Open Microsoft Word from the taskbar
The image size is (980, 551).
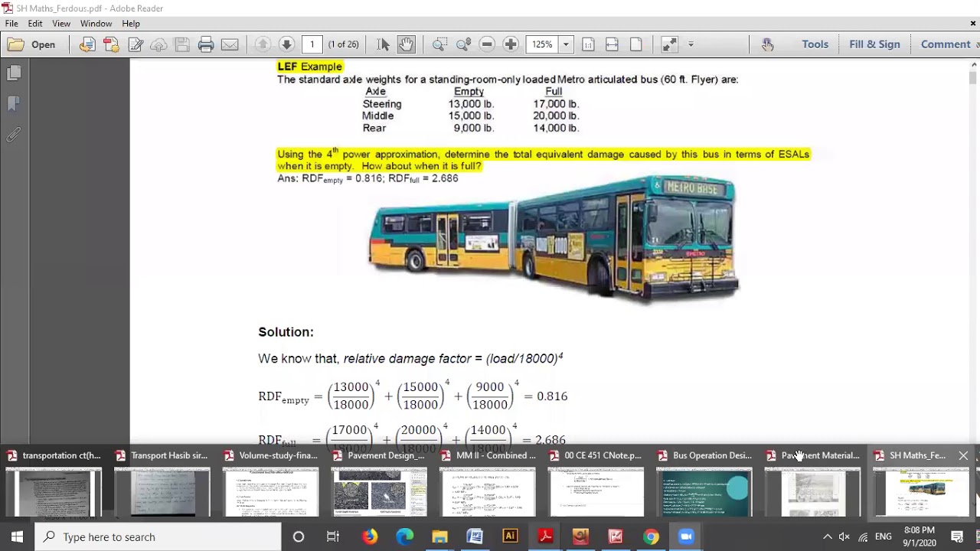(475, 536)
